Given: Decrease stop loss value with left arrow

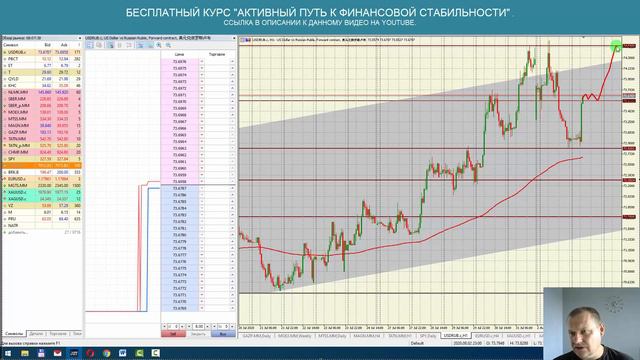Looking at the screenshot, I should point(164,327).
